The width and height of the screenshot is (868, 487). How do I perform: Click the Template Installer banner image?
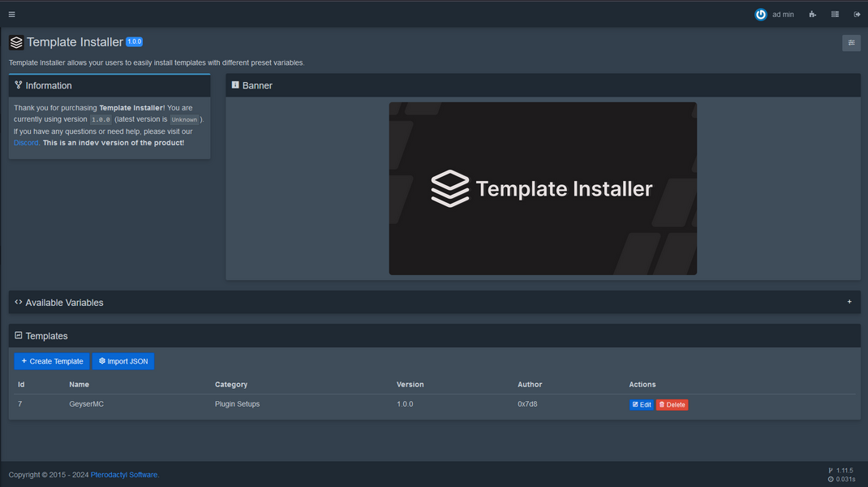[543, 188]
